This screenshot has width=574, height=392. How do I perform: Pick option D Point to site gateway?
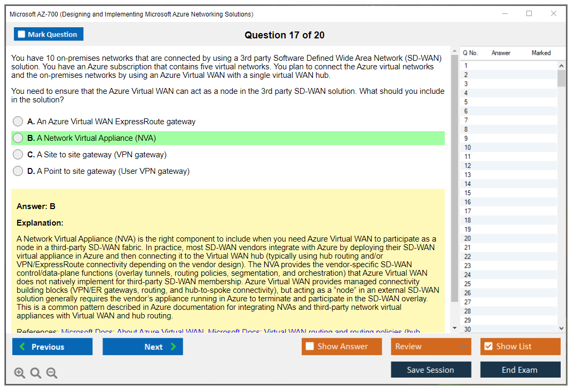point(18,171)
